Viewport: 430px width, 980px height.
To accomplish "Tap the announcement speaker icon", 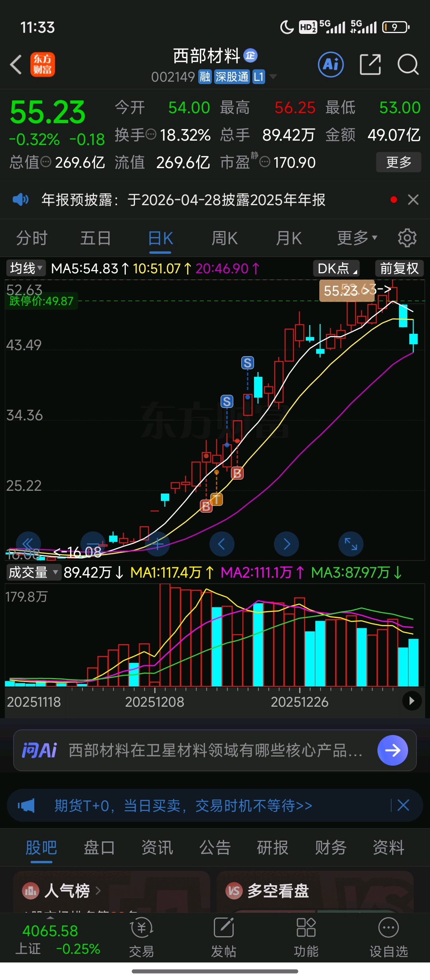I will click(x=20, y=199).
